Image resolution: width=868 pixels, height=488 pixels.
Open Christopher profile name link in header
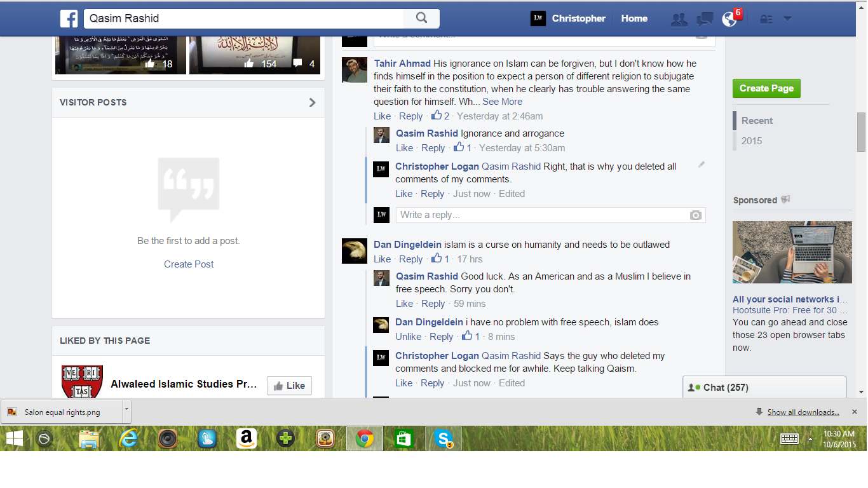578,18
